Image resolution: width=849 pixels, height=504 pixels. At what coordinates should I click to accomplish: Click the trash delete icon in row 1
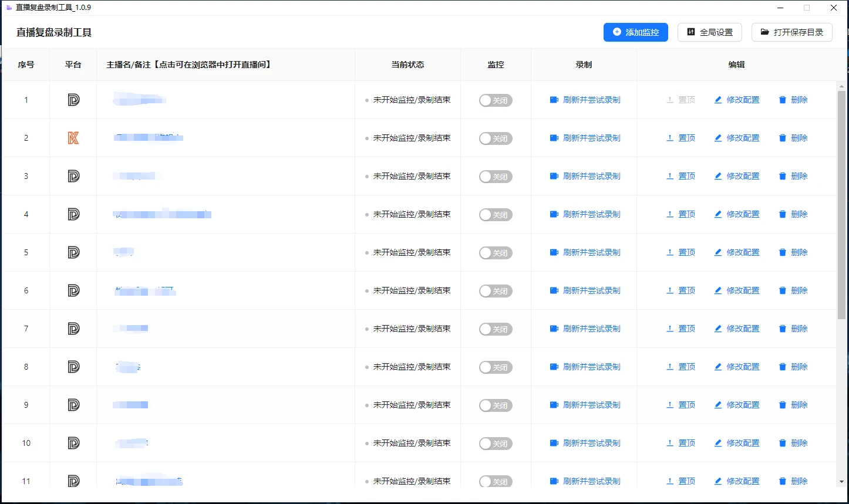[x=783, y=100]
